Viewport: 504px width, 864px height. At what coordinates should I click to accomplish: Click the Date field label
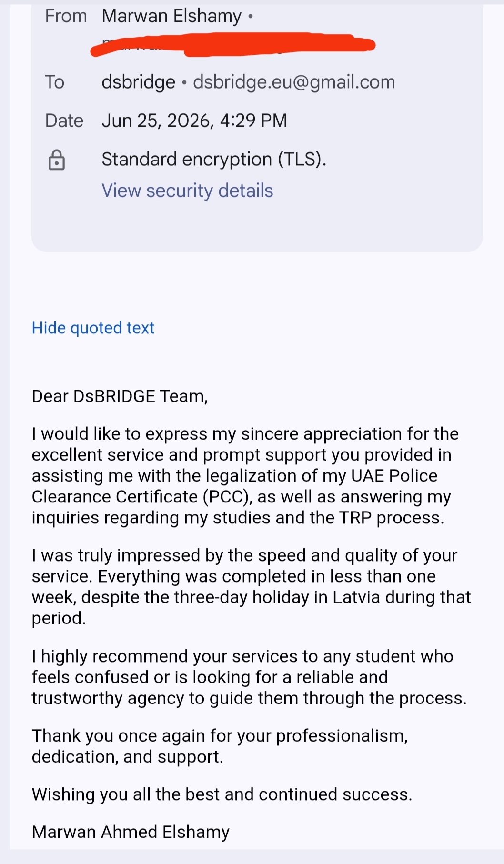pyautogui.click(x=64, y=121)
